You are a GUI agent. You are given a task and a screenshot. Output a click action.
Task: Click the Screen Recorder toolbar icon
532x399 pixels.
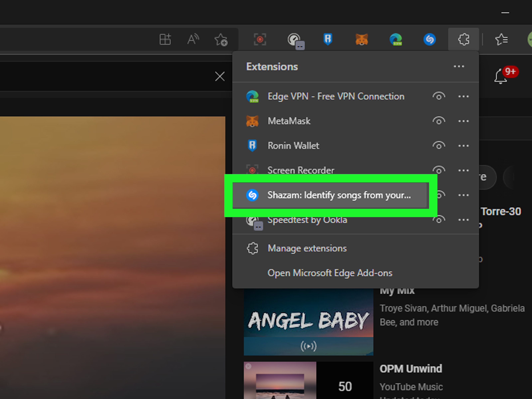[260, 39]
